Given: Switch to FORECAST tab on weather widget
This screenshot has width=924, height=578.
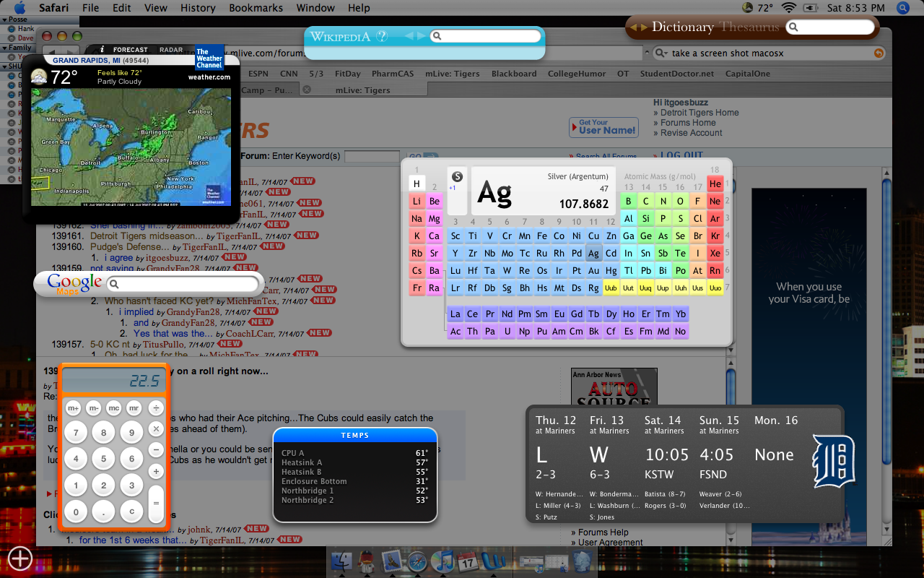Looking at the screenshot, I should 131,50.
